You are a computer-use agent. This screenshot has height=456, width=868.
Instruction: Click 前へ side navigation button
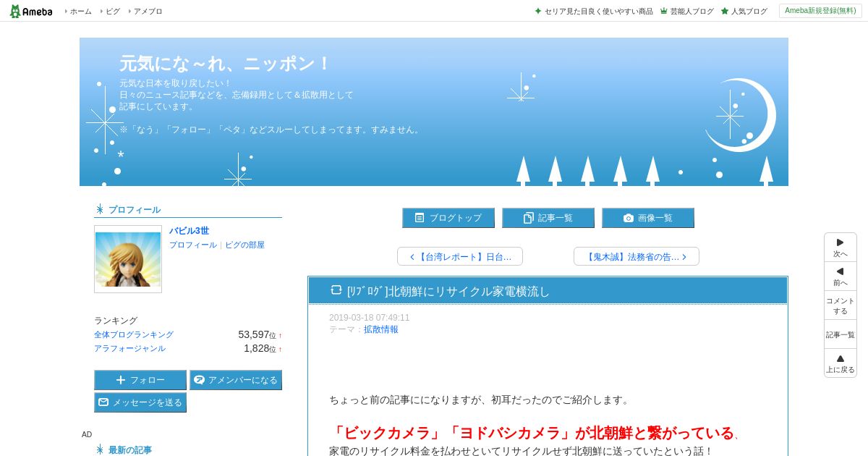[841, 276]
